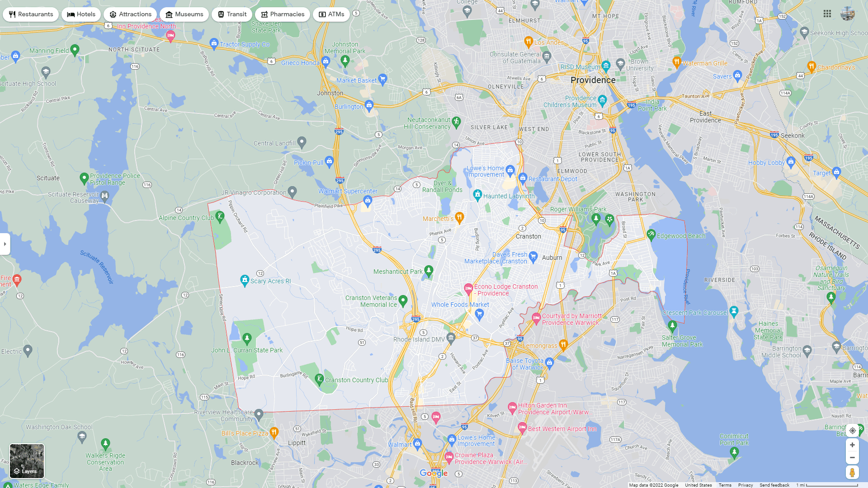Activate Street View pegman
Image resolution: width=868 pixels, height=488 pixels.
852,473
